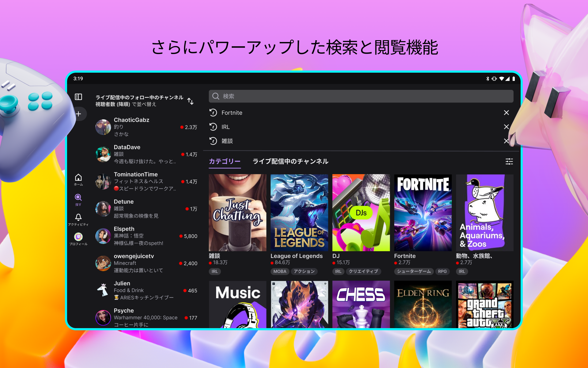Open owengejuicetv live channel

click(146, 263)
